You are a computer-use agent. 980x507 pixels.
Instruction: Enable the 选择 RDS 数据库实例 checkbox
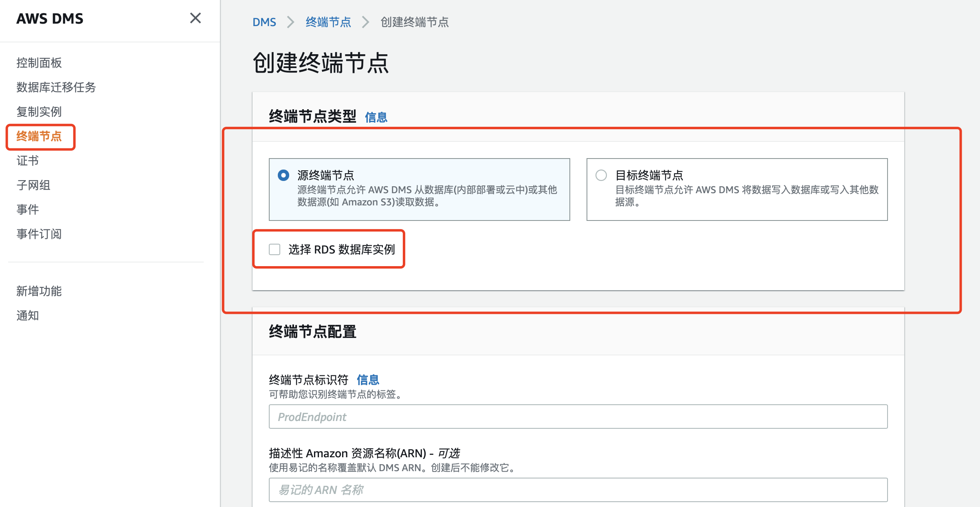pyautogui.click(x=274, y=249)
